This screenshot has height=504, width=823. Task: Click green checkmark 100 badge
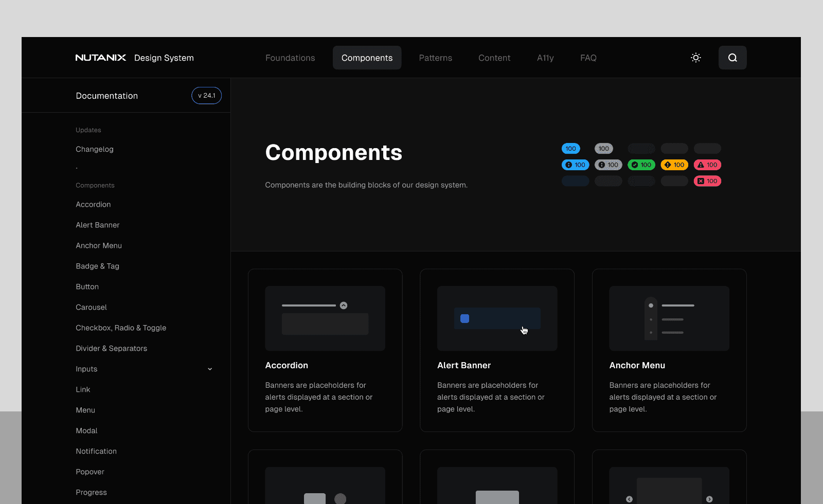click(641, 165)
